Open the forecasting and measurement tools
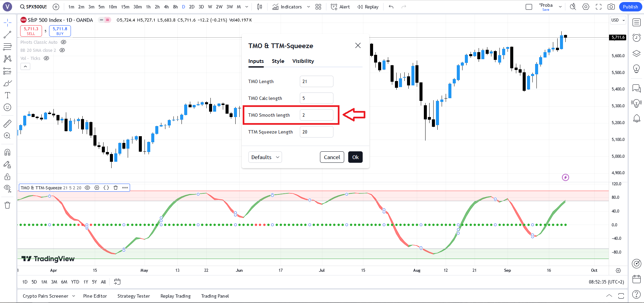 coord(7,71)
